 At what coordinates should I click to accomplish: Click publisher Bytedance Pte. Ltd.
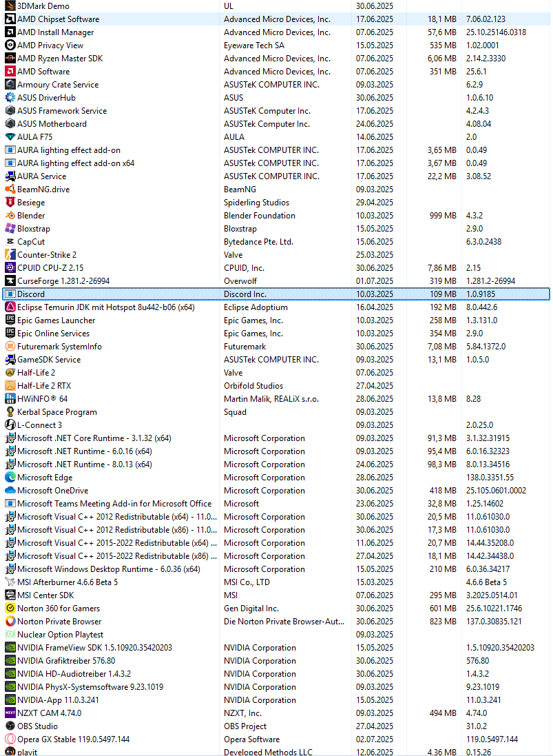coord(258,242)
